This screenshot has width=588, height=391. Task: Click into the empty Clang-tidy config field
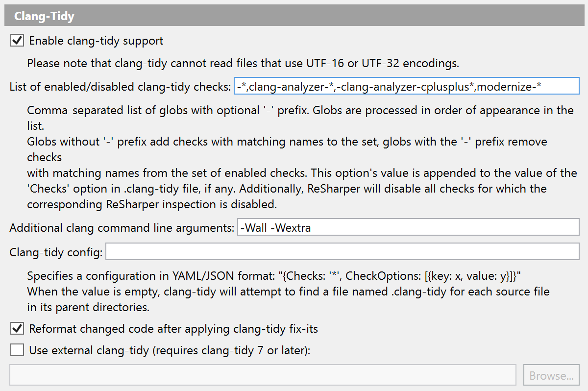pyautogui.click(x=342, y=253)
